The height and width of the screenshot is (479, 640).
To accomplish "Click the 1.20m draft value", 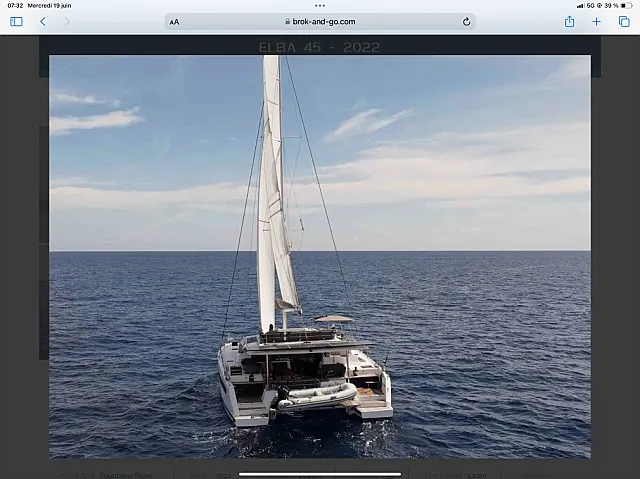I will [x=476, y=476].
